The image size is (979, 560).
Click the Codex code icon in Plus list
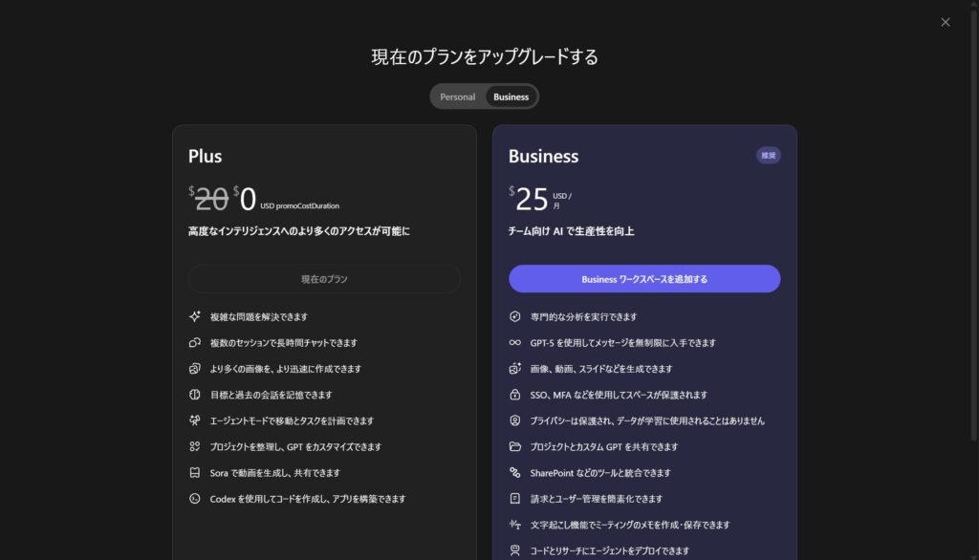(195, 498)
